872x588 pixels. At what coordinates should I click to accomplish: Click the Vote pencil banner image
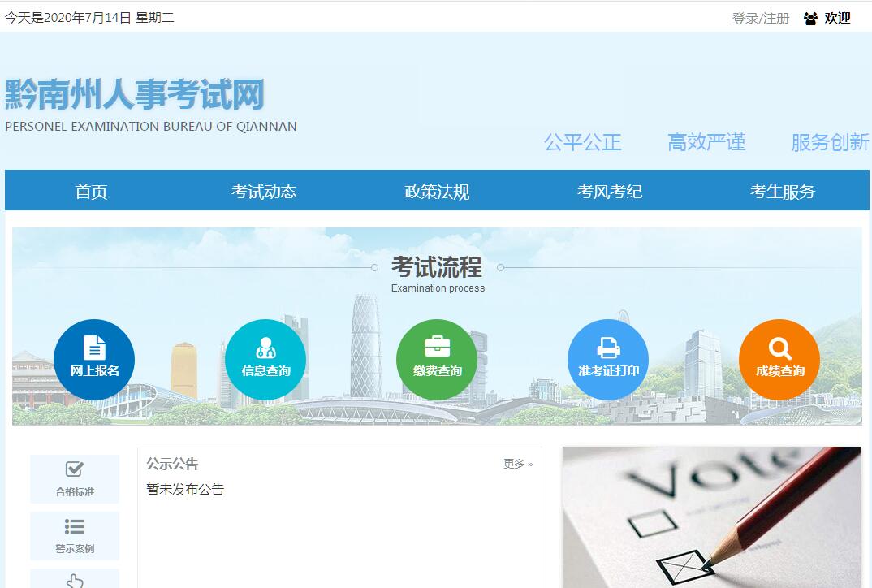[711, 517]
